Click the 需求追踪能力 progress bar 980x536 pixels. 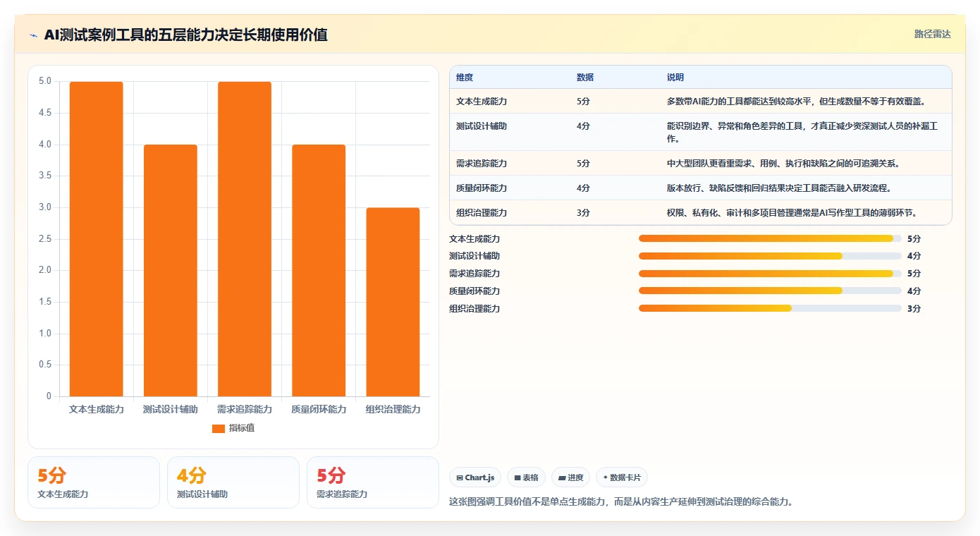coord(770,274)
